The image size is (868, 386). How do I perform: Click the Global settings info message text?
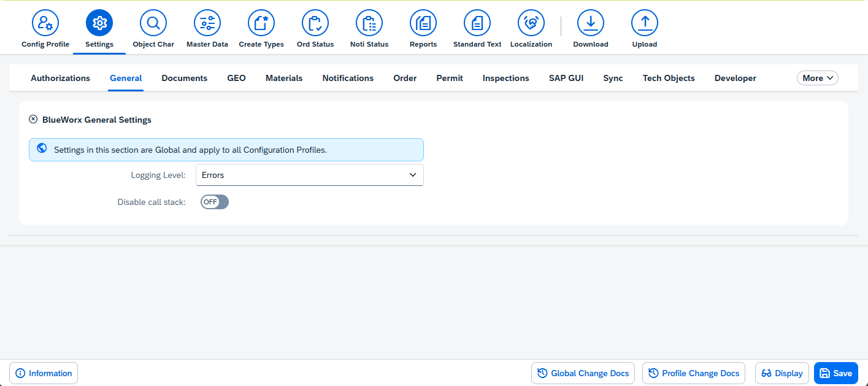(x=191, y=150)
